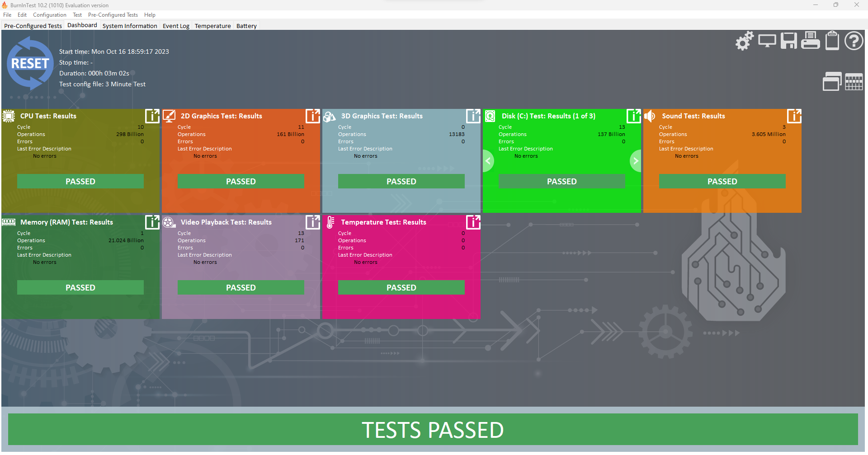Click Test config file: 3 Minute Test
868x455 pixels.
[102, 84]
